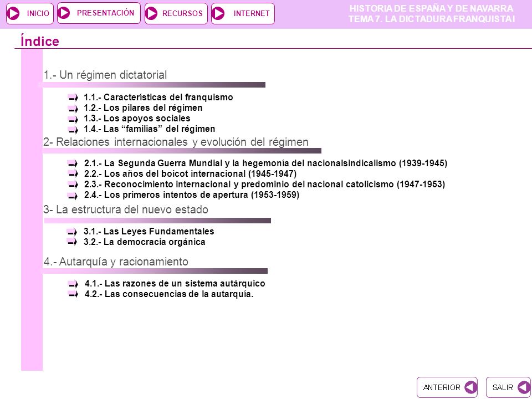Click arrow bullet next to 4.1 sistema autárquico
Viewport: 532px width, 399px height.
(x=73, y=284)
